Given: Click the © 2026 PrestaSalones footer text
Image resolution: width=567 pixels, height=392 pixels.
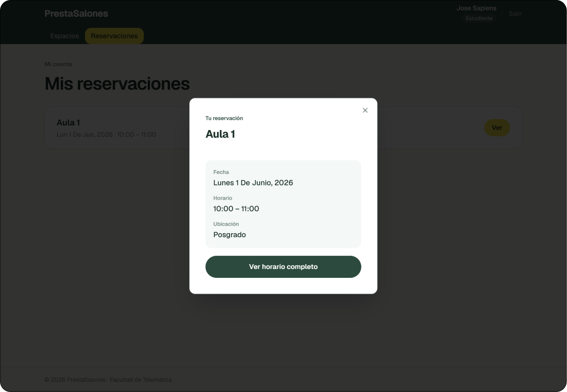Looking at the screenshot, I should (x=108, y=380).
